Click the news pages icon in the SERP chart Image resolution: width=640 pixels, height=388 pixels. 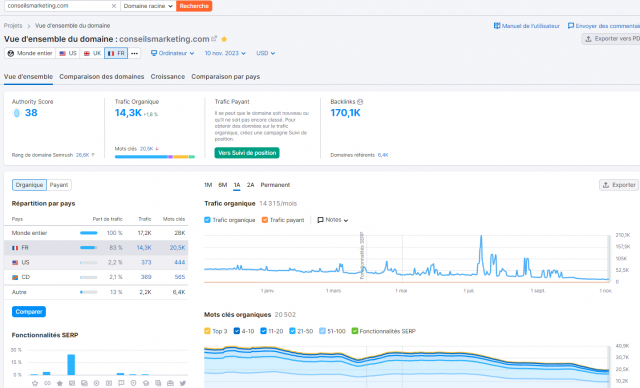click(158, 383)
